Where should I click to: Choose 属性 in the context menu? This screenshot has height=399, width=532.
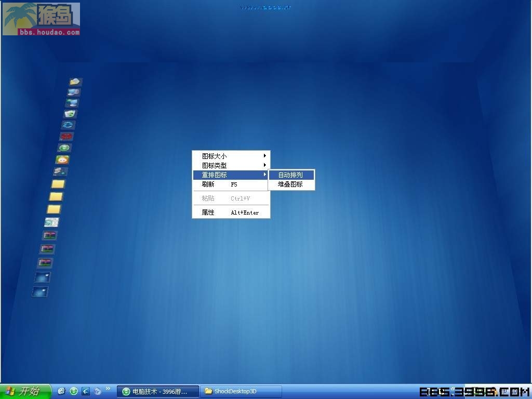click(231, 212)
